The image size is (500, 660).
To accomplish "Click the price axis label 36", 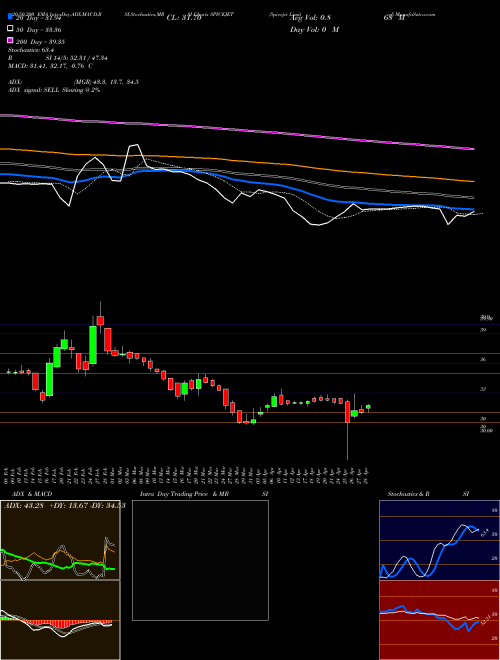I will pos(483,359).
